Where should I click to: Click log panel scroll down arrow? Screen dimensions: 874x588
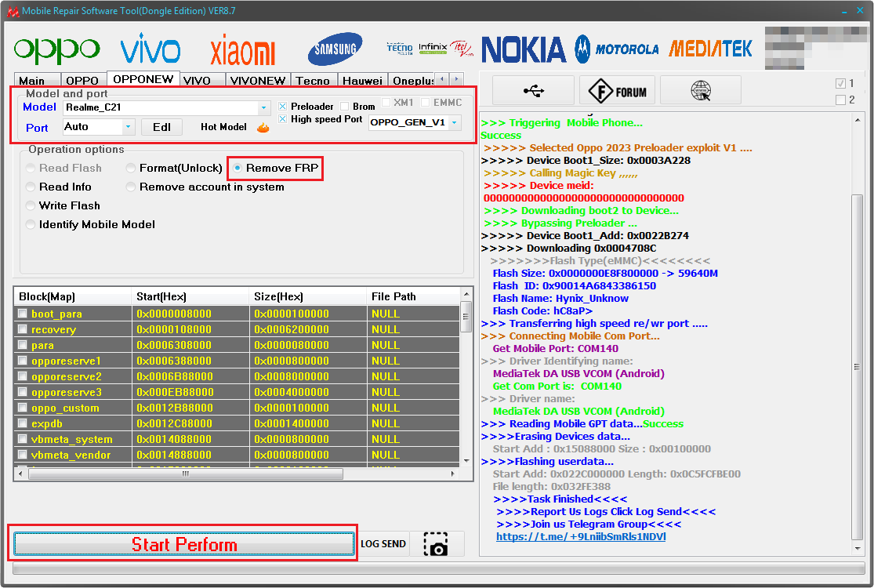858,549
